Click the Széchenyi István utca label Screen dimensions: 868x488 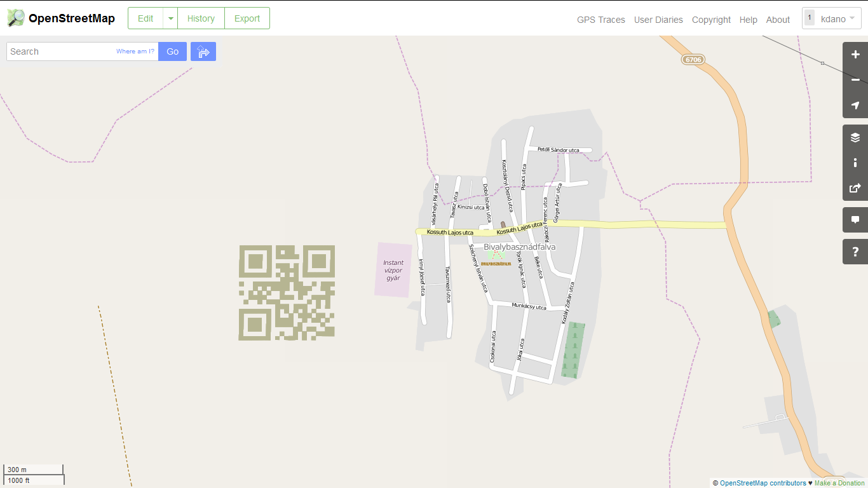pyautogui.click(x=478, y=268)
